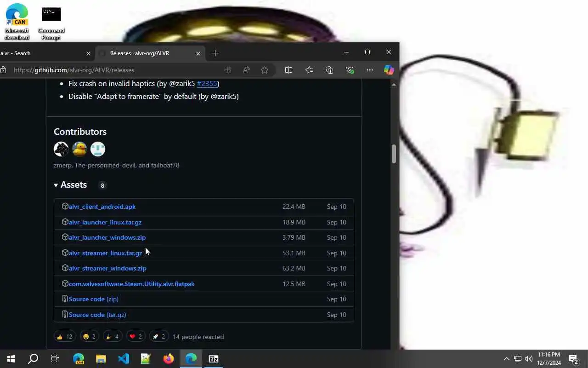588x368 pixels.
Task: Open Visual Studio Code from taskbar
Action: point(123,359)
